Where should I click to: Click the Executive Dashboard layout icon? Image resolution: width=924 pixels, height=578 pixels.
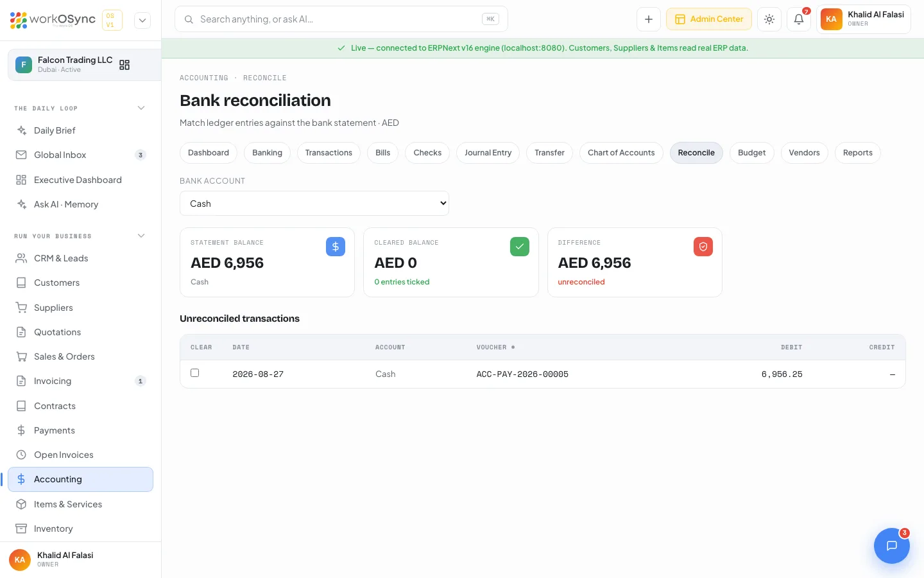[x=21, y=180]
